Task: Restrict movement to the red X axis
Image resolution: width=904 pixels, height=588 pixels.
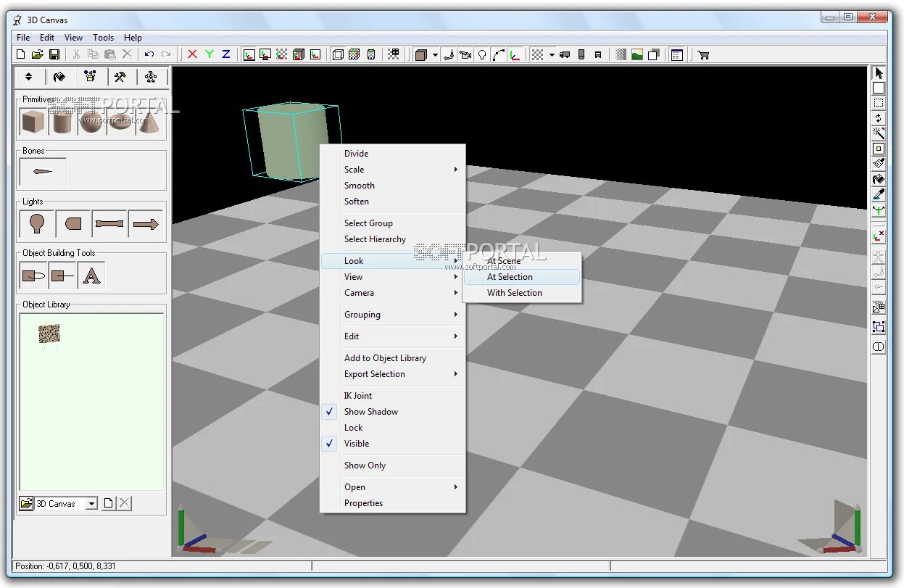Action: tap(192, 54)
